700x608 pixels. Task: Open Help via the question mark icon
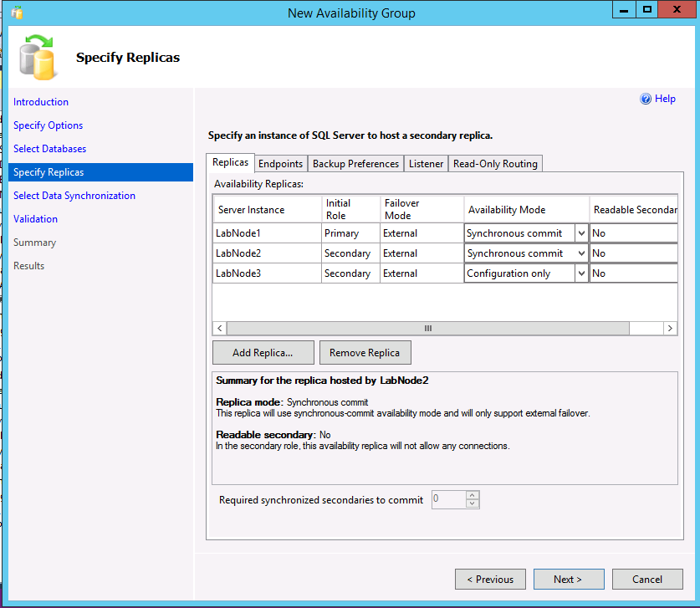coord(645,98)
